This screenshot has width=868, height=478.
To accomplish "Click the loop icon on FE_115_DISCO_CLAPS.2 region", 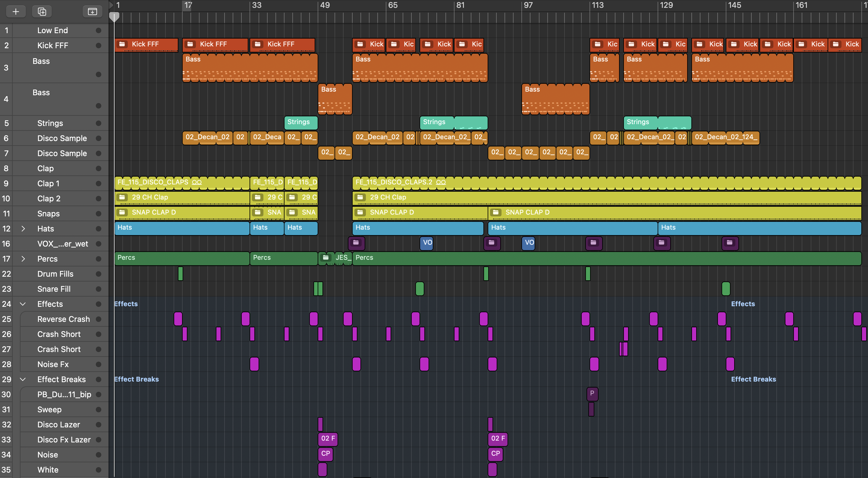I will (441, 182).
